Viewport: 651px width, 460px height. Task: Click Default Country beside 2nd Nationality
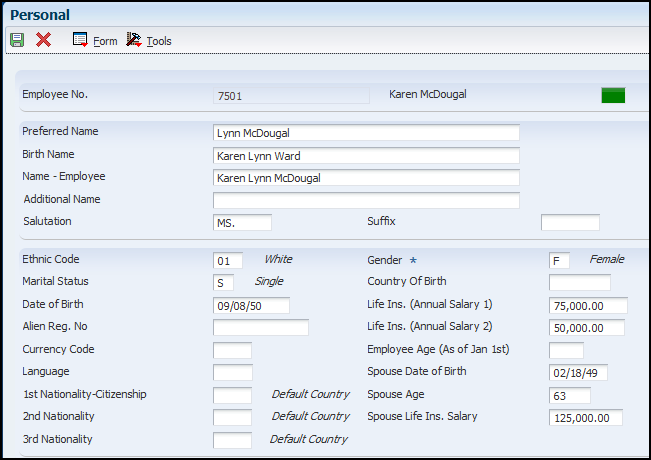[311, 416]
